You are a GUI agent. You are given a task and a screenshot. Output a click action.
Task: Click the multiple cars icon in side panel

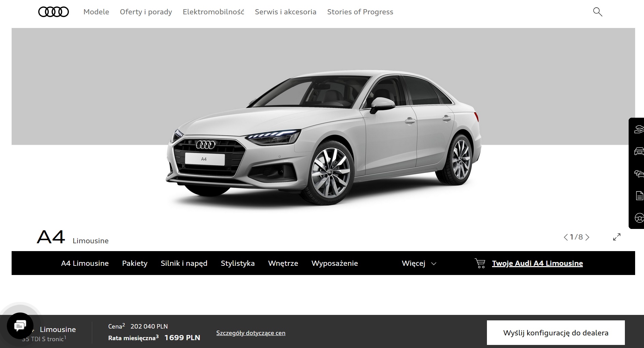pyautogui.click(x=639, y=174)
